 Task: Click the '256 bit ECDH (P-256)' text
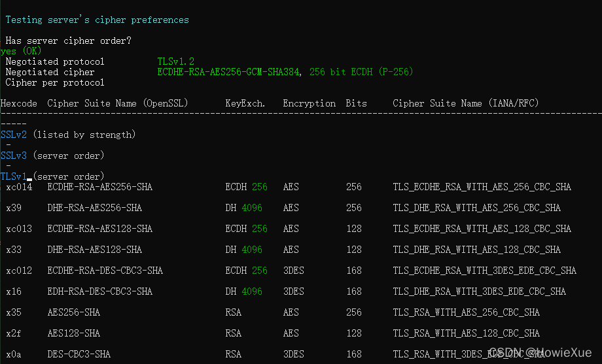361,72
